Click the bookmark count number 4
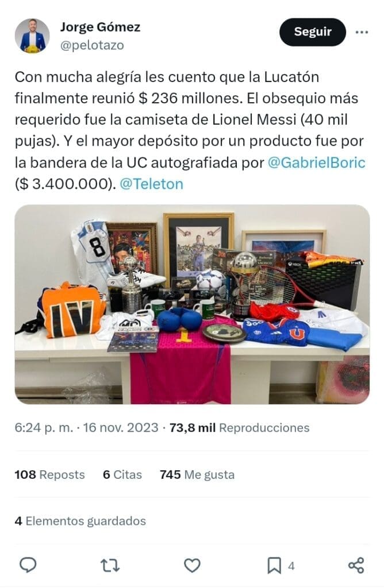Screen dimensions: 384x588 point(291,566)
